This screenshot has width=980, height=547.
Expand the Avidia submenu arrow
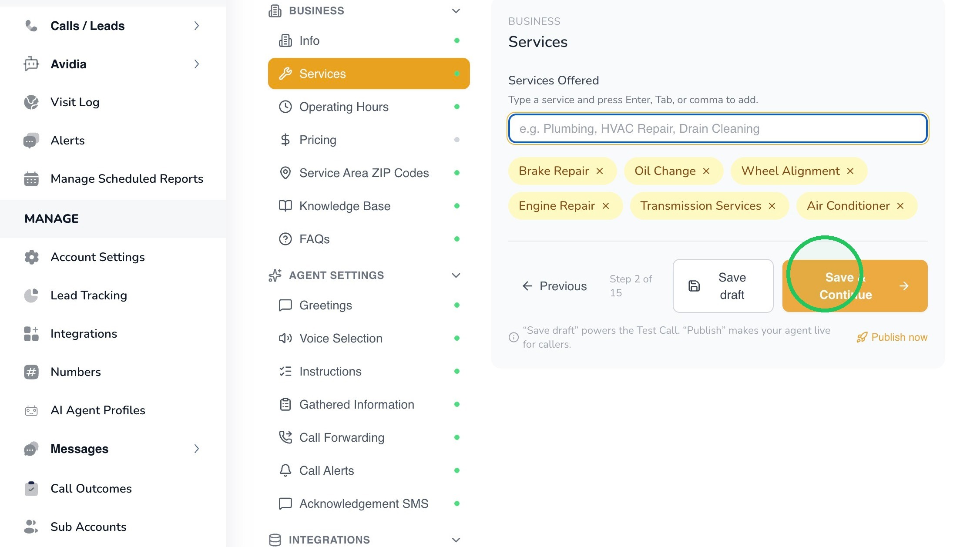(x=197, y=64)
